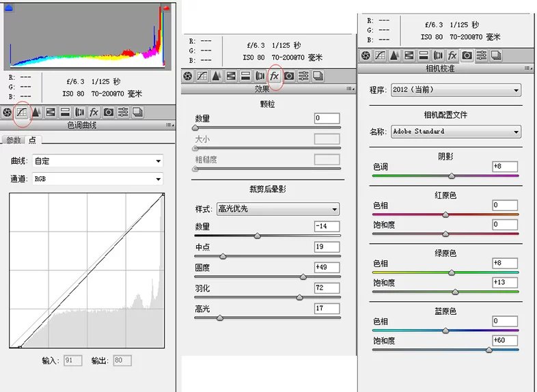537x392 pixels.
Task: Click the 颗粒 数量 slider handle
Action: 195,128
